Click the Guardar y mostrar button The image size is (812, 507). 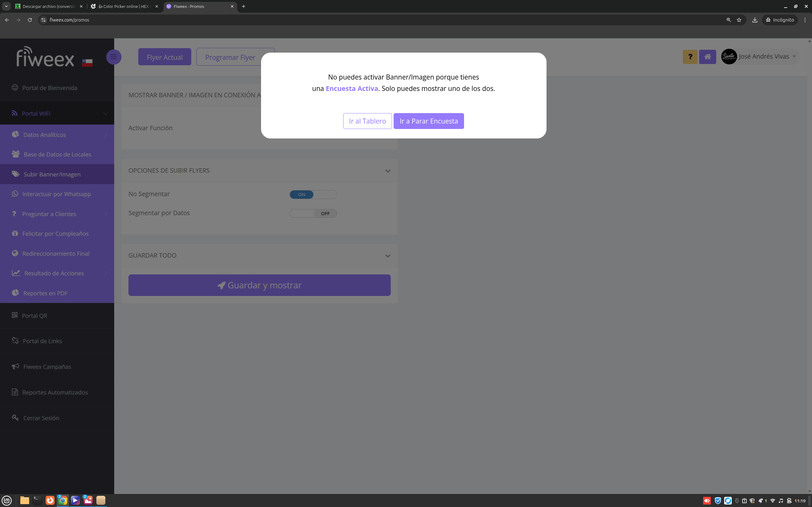(259, 285)
